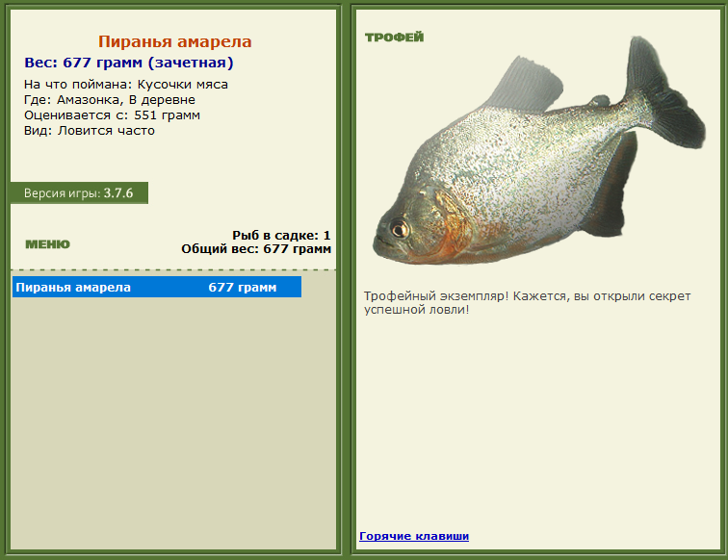Open the Горячие клавиши link
728x560 pixels.
(x=414, y=536)
